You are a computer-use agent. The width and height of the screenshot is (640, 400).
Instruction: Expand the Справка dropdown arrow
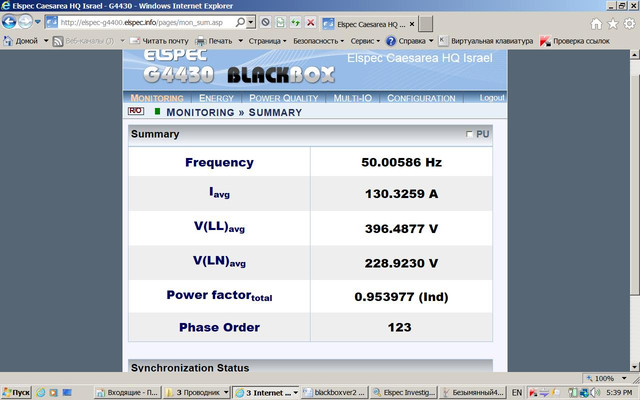coord(431,41)
